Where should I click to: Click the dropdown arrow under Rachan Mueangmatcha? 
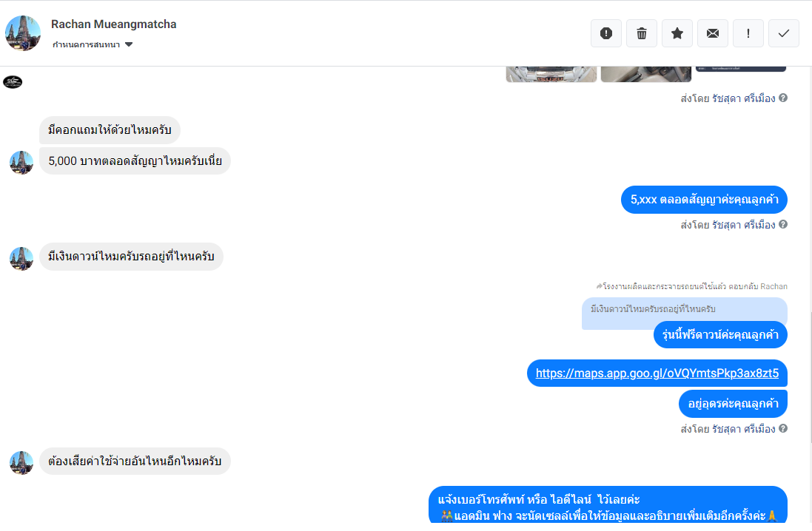(129, 44)
